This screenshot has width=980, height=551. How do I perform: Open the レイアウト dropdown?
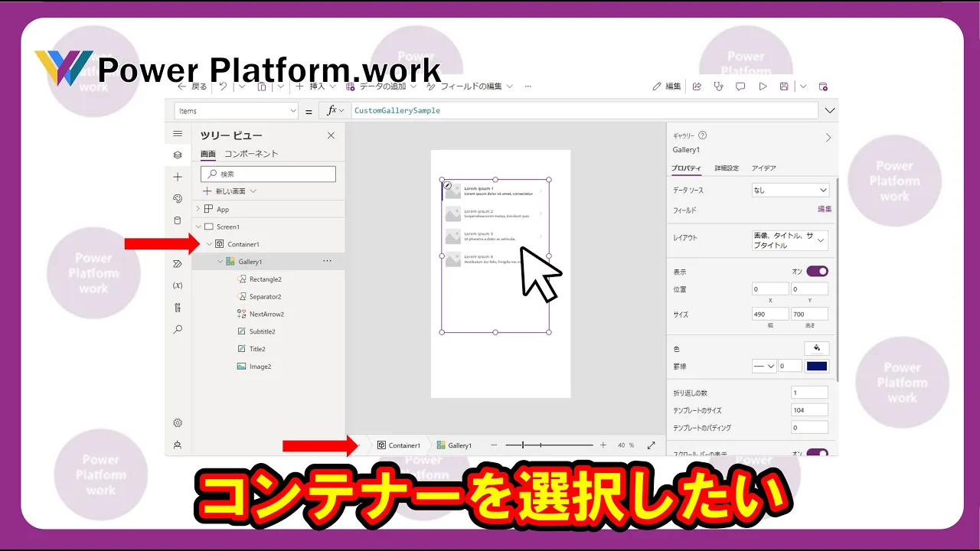click(x=790, y=240)
